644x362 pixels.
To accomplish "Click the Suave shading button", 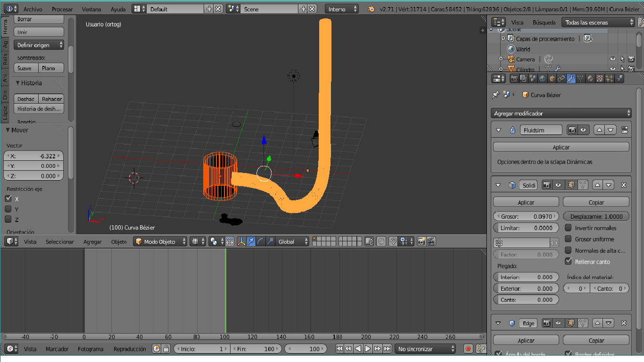I will point(25,68).
